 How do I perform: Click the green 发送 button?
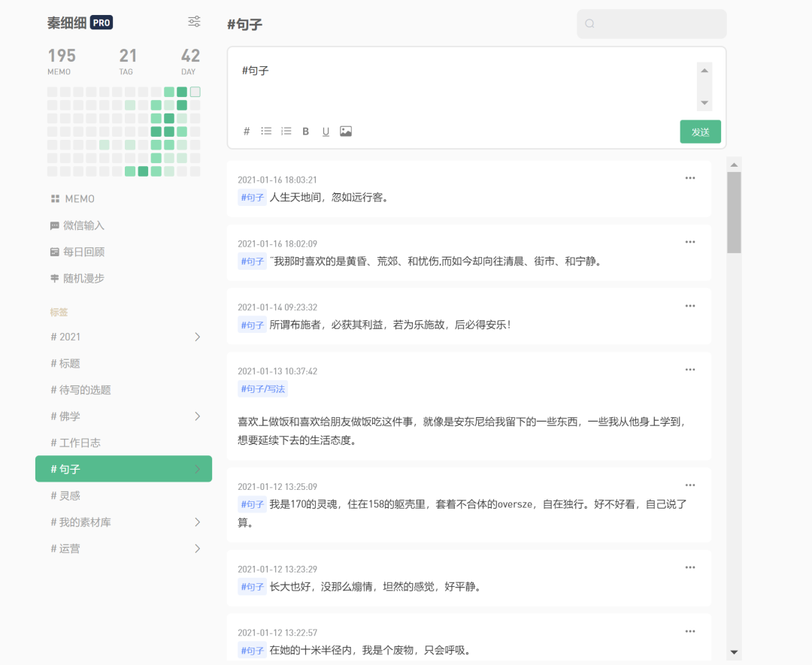point(700,132)
